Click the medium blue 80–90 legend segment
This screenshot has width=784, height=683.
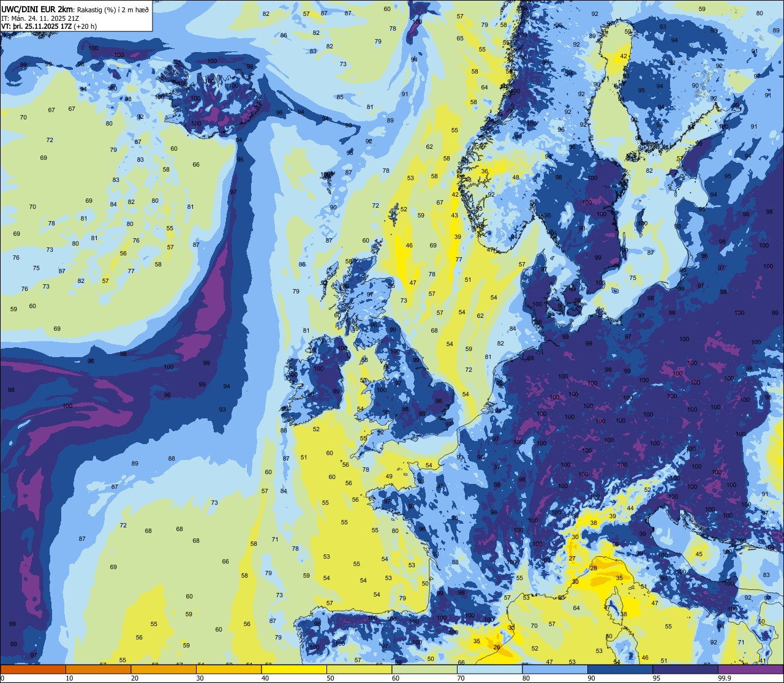pyautogui.click(x=555, y=669)
